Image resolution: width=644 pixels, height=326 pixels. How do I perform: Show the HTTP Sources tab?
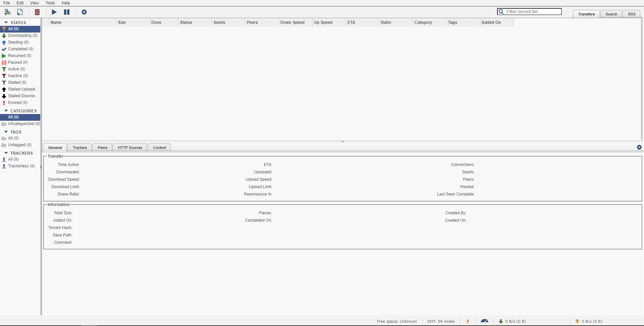click(x=130, y=148)
